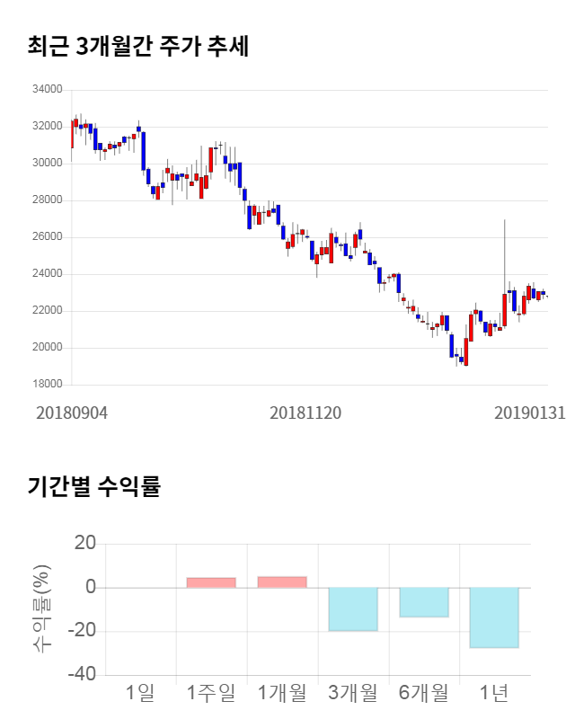Click the '기간별 수익률' section heading
This screenshot has width=575, height=728.
pyautogui.click(x=93, y=487)
